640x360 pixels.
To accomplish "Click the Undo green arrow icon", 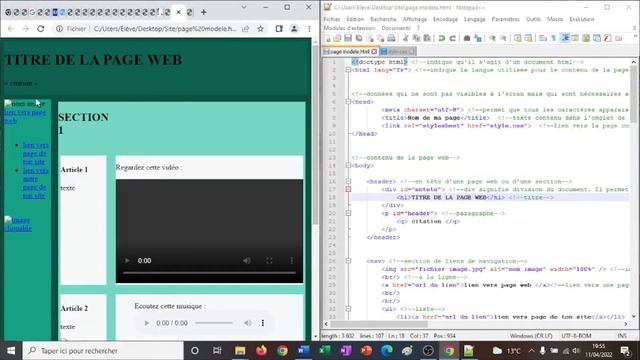I will (x=441, y=38).
